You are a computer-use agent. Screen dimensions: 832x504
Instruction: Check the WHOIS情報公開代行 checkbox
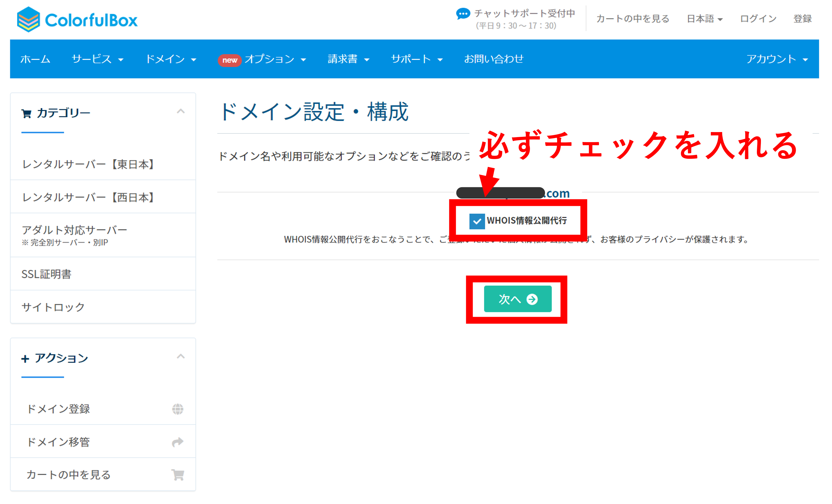[477, 221]
